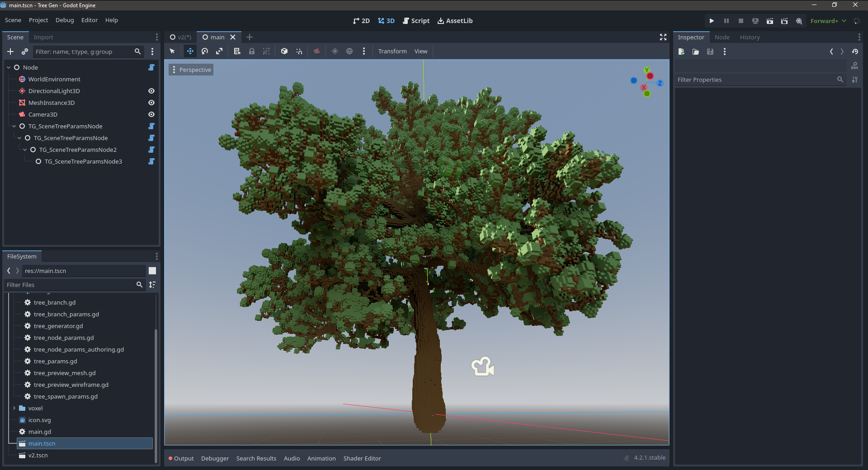Switch to the Node tab

coord(722,37)
